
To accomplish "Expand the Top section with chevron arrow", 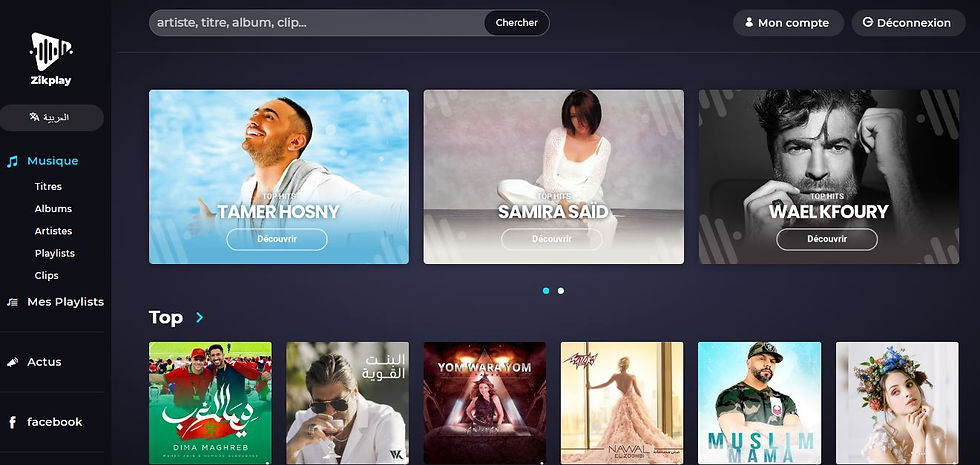I will point(199,318).
